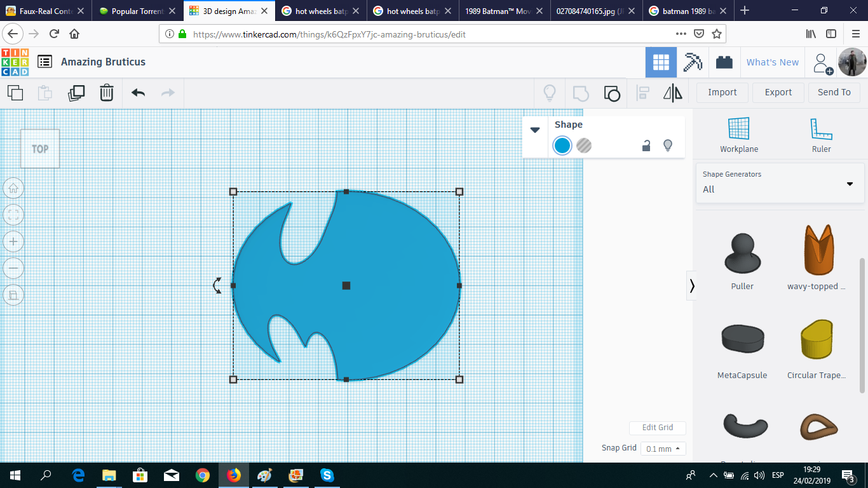Viewport: 868px width, 488px height.
Task: Open a new browser tab
Action: click(x=745, y=11)
